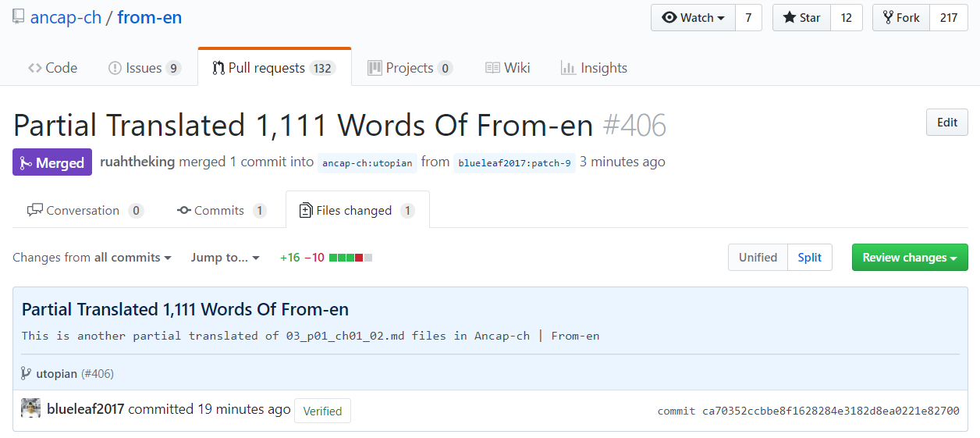Click the Star icon
The height and width of the screenshot is (438, 980).
[790, 18]
